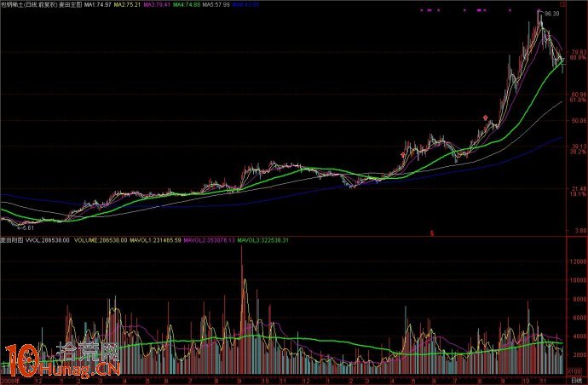Click the MA1:74.97 indicator label
Image resolution: width=588 pixels, height=385 pixels.
97,5
